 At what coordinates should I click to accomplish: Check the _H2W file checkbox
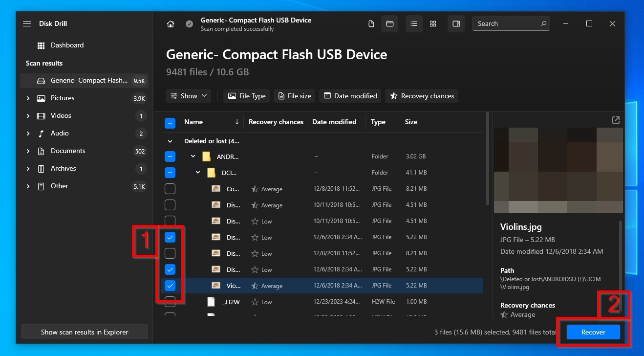pyautogui.click(x=170, y=302)
